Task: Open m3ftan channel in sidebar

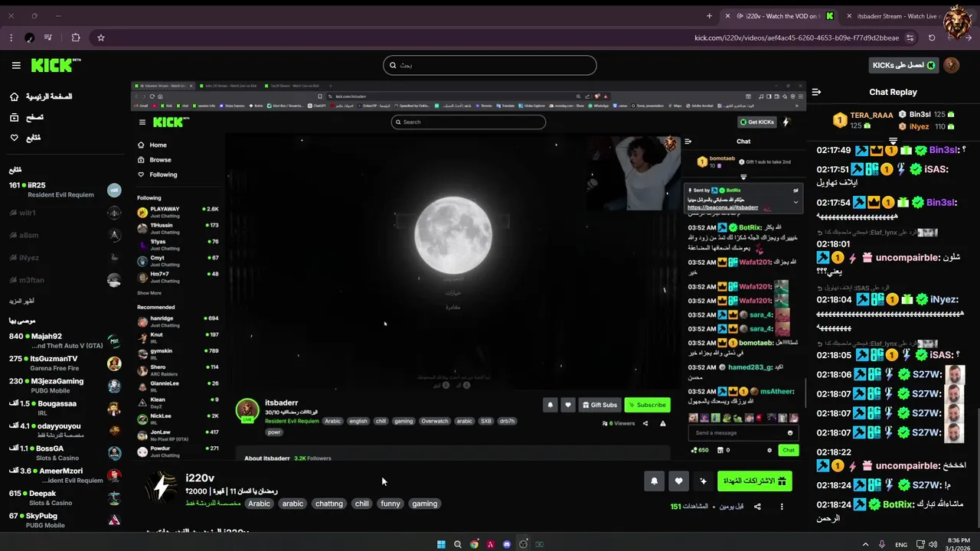Action: click(64, 280)
